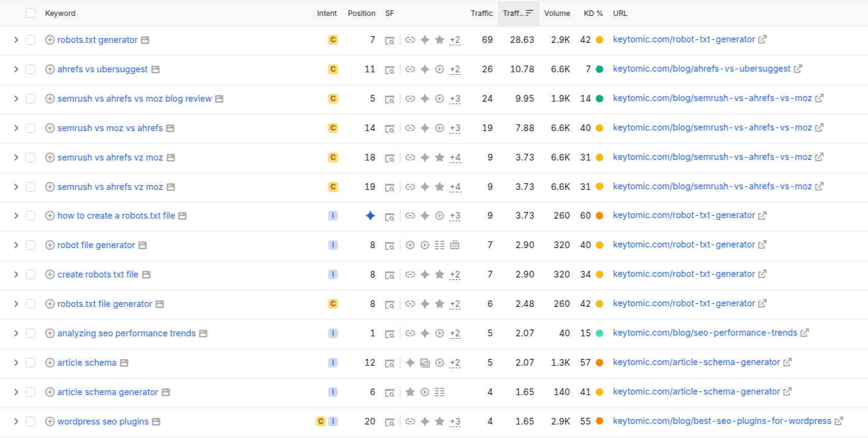This screenshot has height=438, width=868.
Task: Click the last SERP feature icon in robot file generator row
Action: [455, 245]
